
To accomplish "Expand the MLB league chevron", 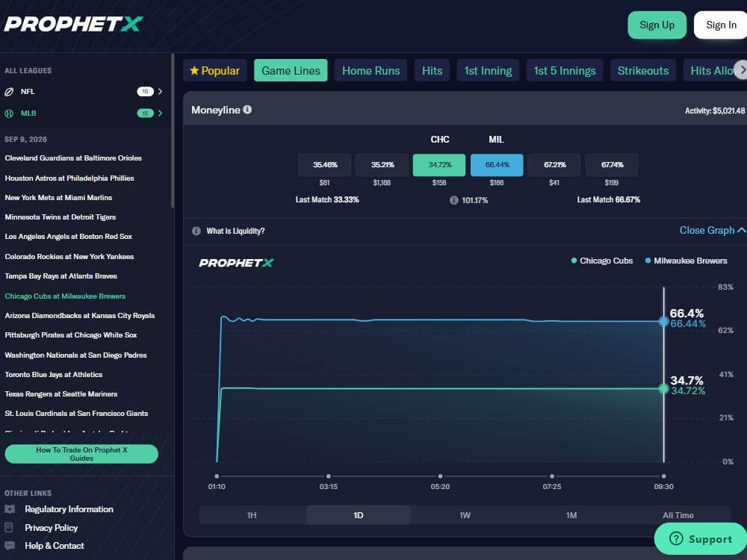I will point(160,113).
